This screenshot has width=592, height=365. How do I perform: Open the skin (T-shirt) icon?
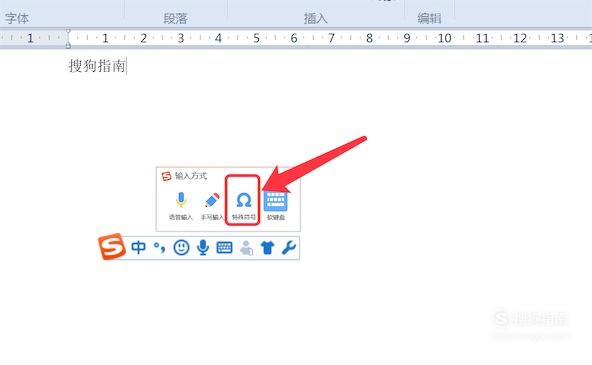pos(267,248)
